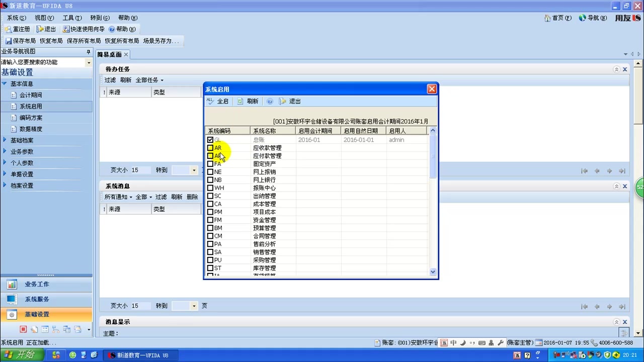Viewport: 644px width, 362px height.
Task: Click 保存所有布局 button
Action: pos(84,41)
